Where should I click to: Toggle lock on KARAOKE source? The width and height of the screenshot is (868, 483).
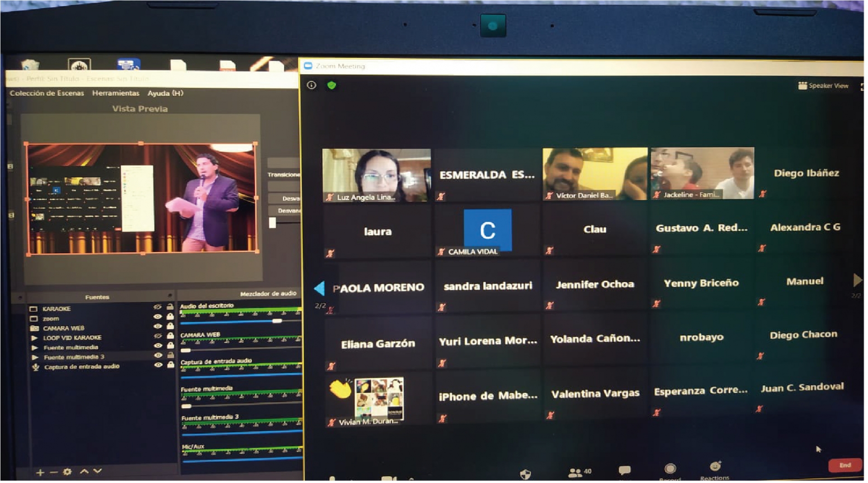click(x=170, y=307)
